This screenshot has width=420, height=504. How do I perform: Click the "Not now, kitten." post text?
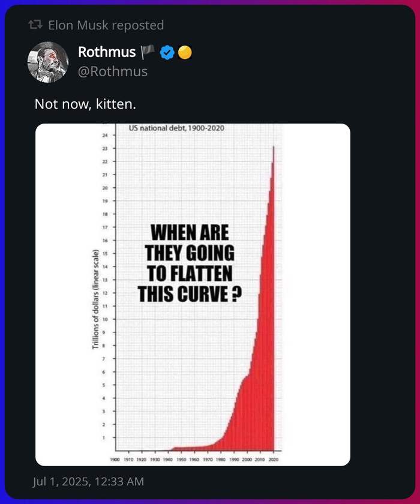(85, 104)
